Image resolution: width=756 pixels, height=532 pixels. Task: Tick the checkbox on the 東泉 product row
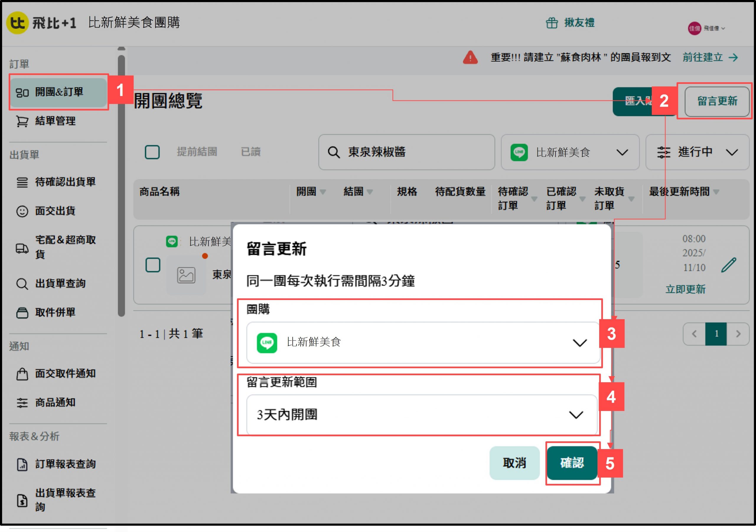click(x=153, y=265)
